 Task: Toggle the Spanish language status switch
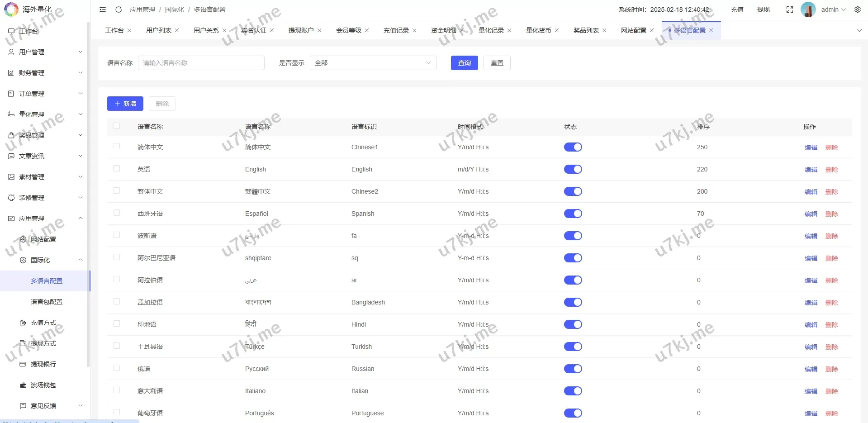coord(573,214)
